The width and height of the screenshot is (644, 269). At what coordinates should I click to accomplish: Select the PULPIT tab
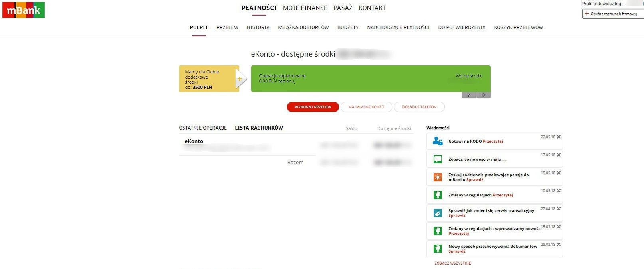tap(199, 27)
